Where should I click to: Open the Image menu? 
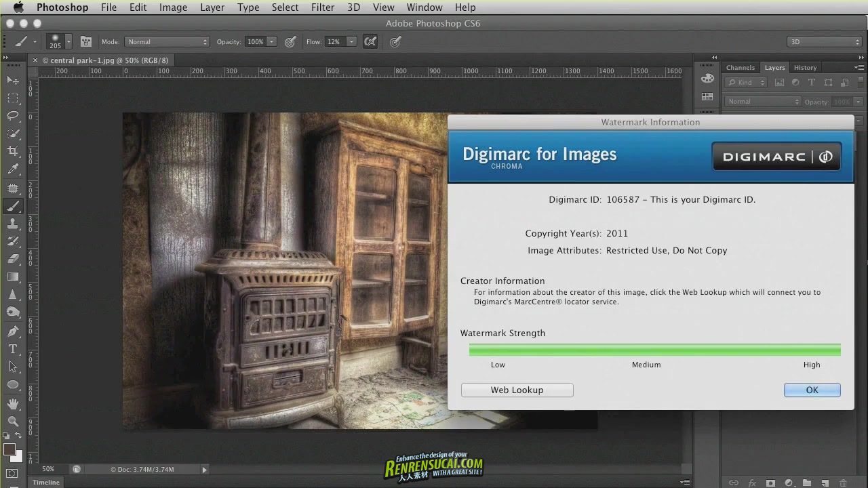[173, 7]
